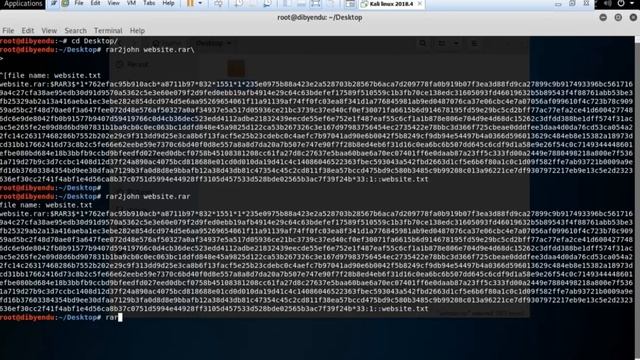Close the root@dibyendu terminal window
Viewport: 640px width, 360px height.
click(633, 18)
